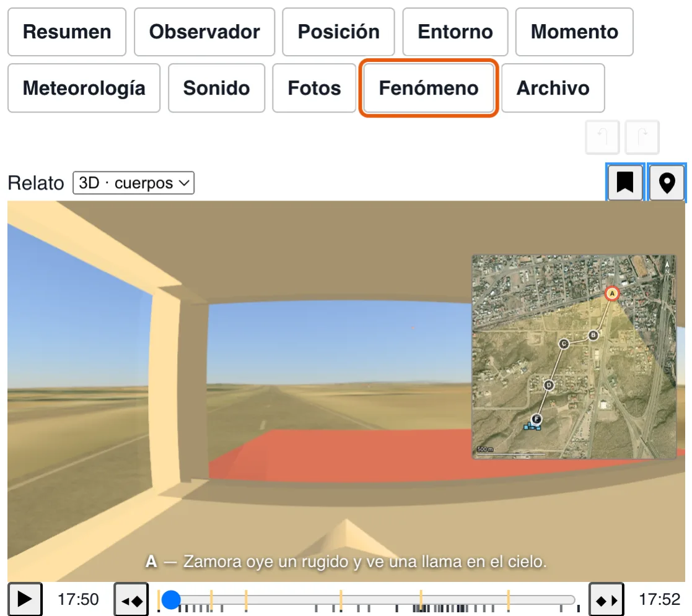Play the relato animation

click(x=25, y=599)
